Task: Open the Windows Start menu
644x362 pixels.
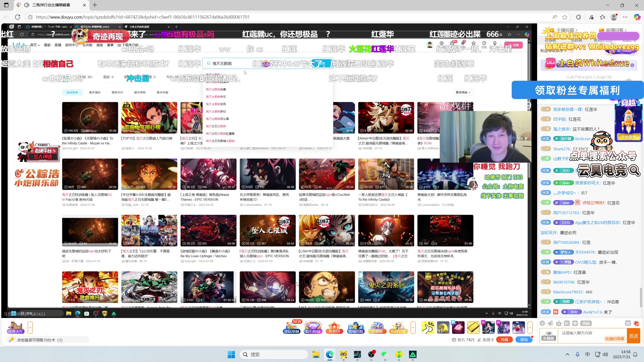Action: coord(231,354)
